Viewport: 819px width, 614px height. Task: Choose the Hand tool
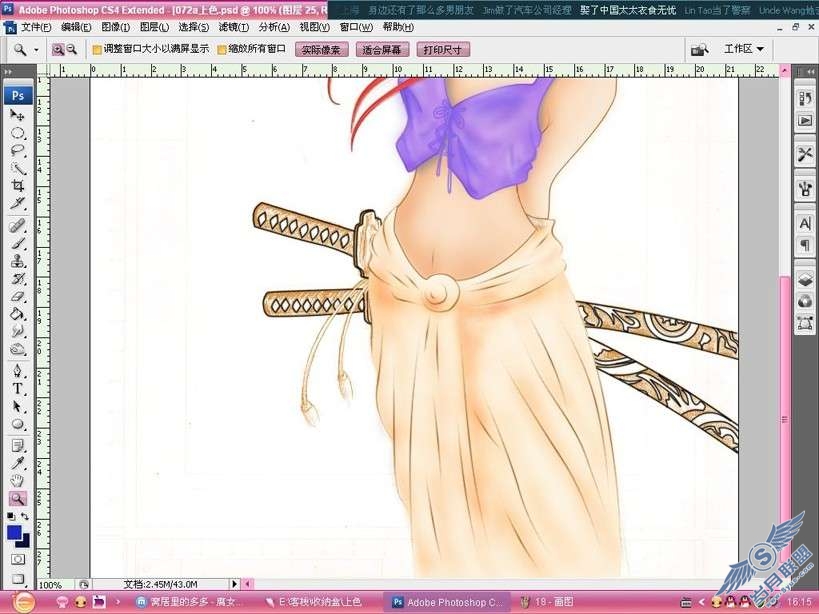coord(18,480)
